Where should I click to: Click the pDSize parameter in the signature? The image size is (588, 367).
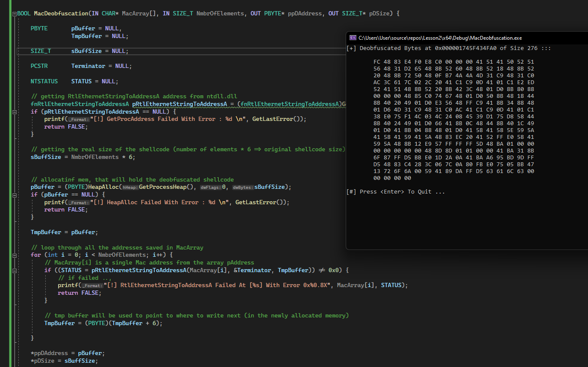pos(379,14)
